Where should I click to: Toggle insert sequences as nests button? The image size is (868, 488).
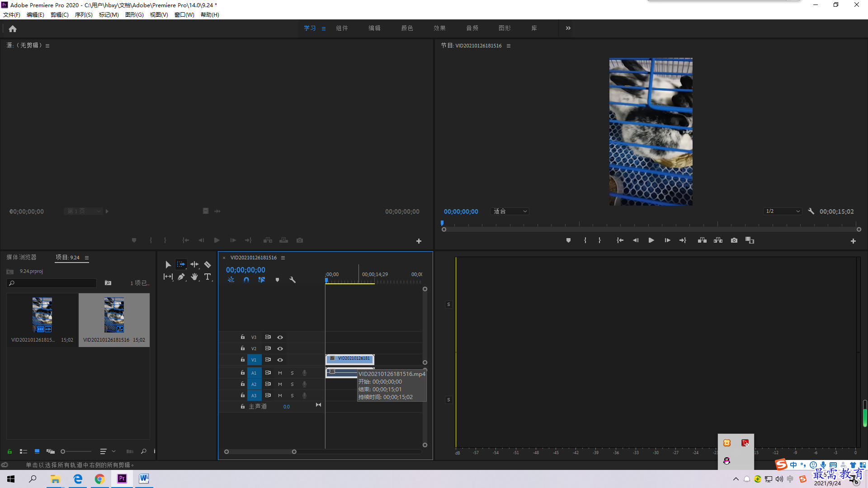tap(231, 280)
